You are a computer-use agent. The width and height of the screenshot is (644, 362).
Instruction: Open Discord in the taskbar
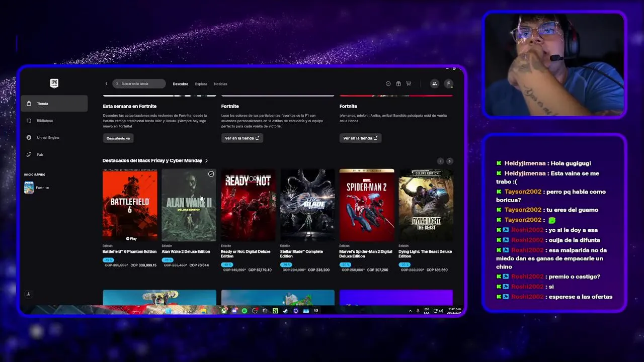pos(234,311)
